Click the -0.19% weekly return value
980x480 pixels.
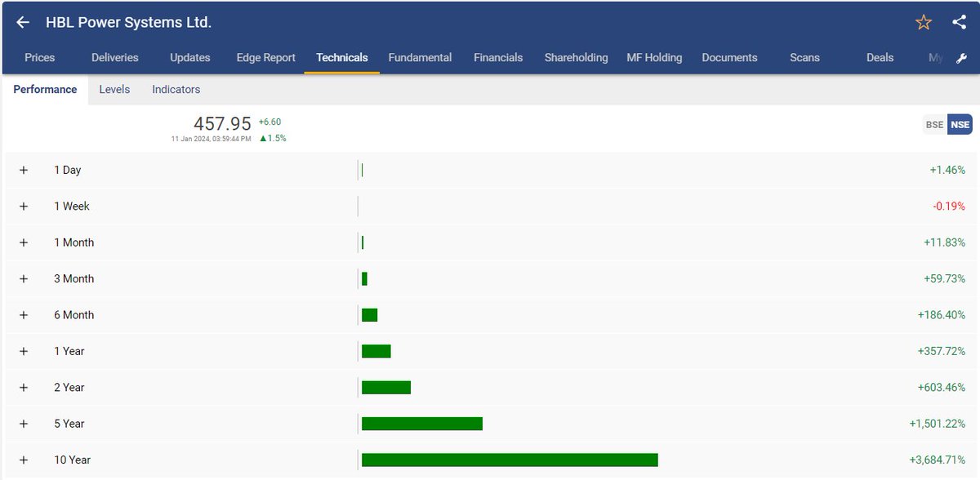(x=949, y=207)
